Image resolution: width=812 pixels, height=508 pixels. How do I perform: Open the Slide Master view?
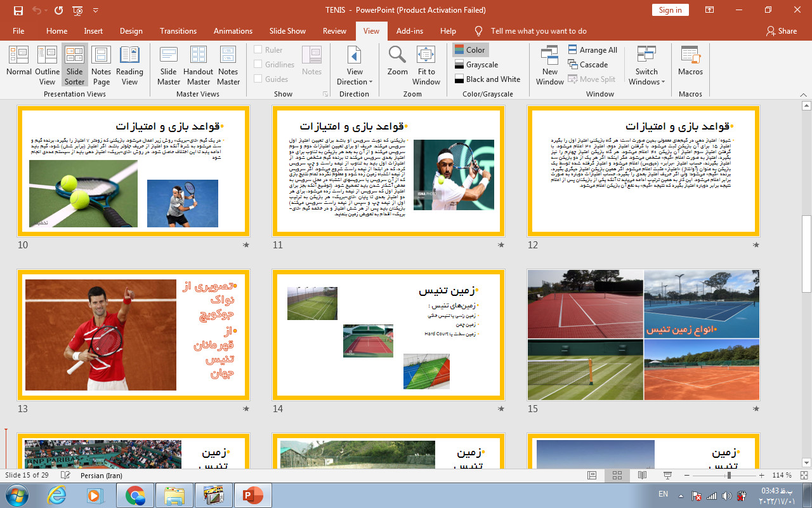(169, 63)
